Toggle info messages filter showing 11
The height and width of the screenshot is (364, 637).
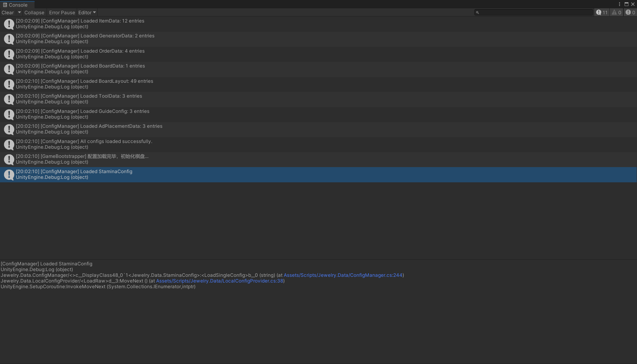tap(602, 12)
